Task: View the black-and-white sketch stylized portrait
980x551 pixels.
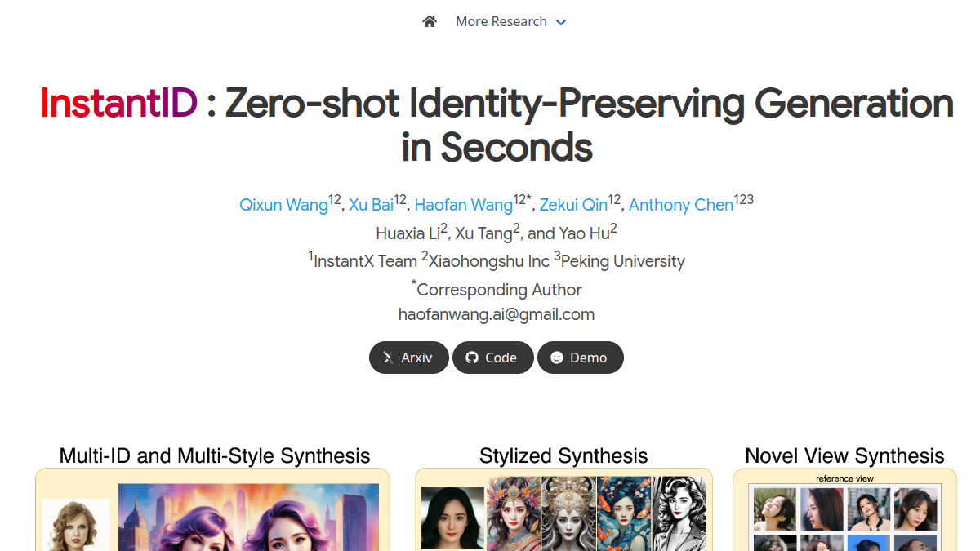Action: 679,513
